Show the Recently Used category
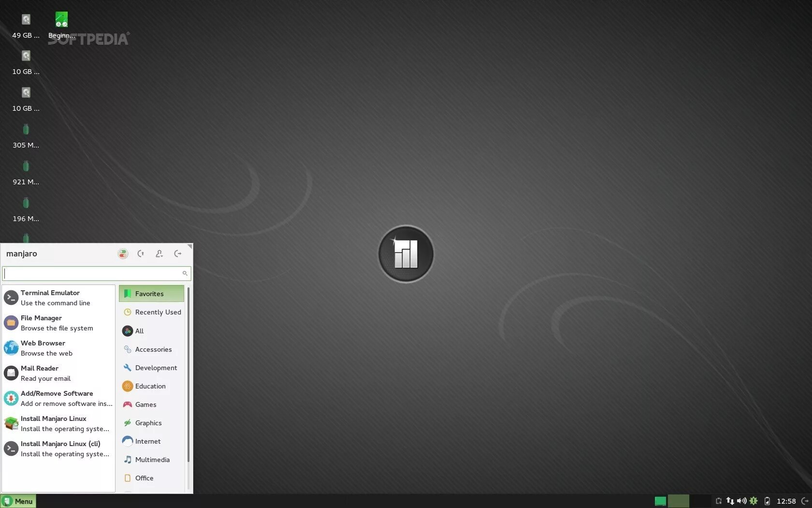Viewport: 812px width, 508px height. (151, 312)
